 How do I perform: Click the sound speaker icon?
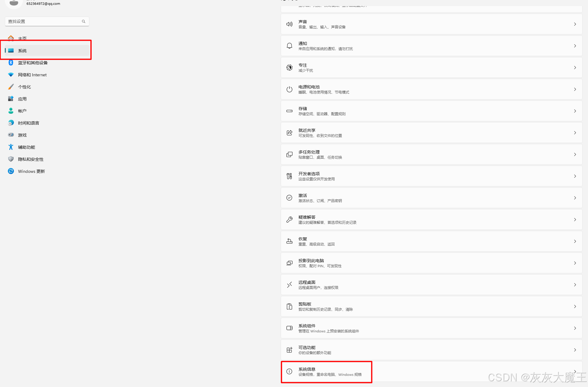coord(289,24)
